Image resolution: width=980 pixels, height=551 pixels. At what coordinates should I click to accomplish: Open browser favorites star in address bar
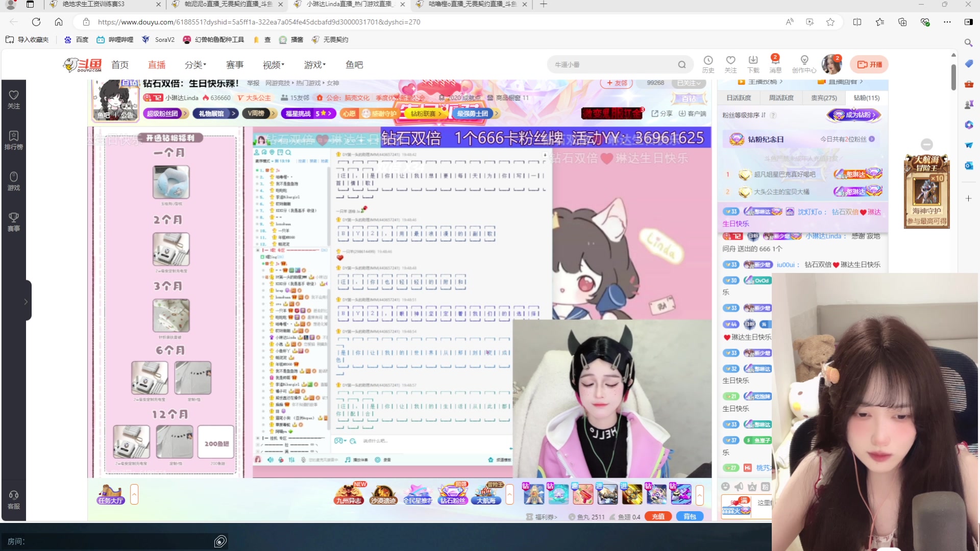(830, 22)
